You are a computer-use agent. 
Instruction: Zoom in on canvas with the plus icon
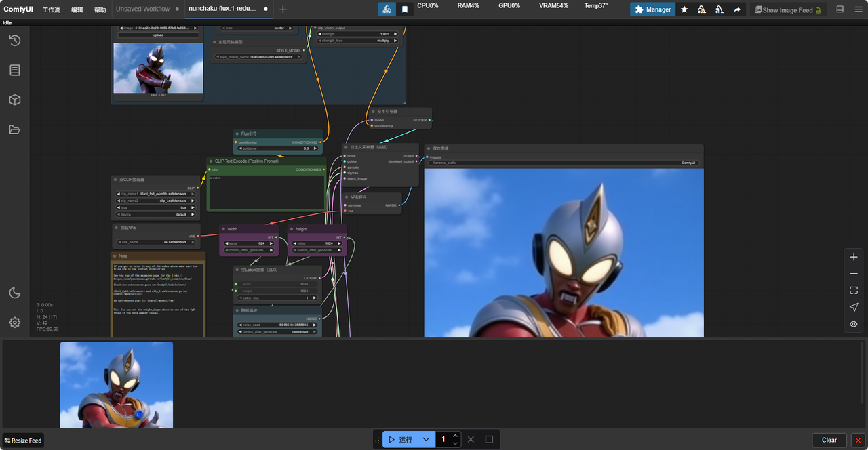(854, 257)
